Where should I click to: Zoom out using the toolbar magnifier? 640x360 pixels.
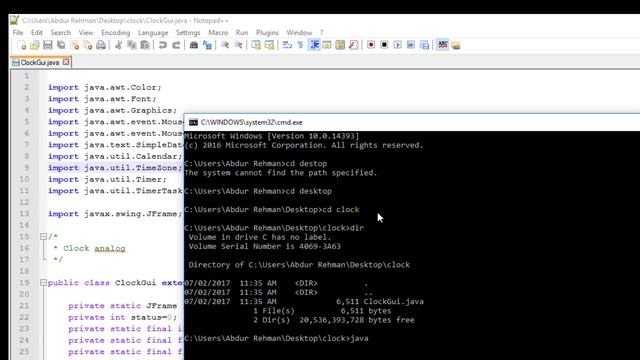238,45
